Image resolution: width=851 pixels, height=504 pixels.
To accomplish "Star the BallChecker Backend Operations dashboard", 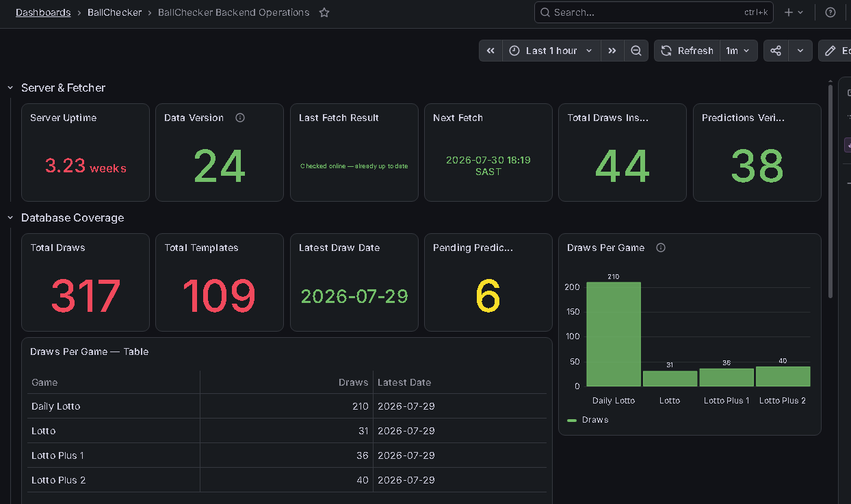I will [324, 12].
